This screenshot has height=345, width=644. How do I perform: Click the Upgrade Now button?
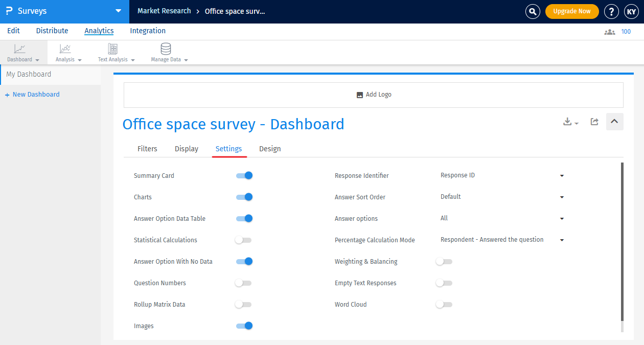click(x=572, y=11)
